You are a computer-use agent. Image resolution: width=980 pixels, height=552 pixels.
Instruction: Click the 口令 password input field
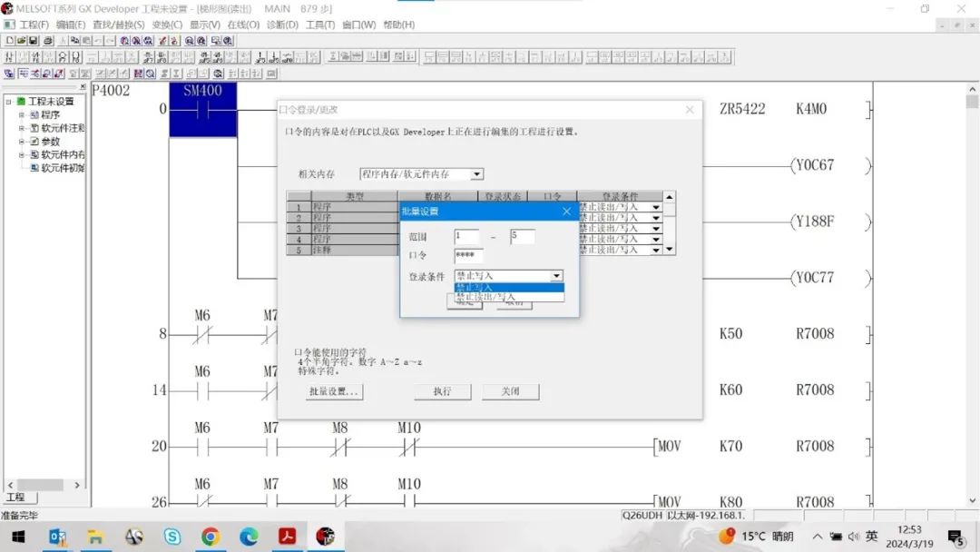click(468, 256)
